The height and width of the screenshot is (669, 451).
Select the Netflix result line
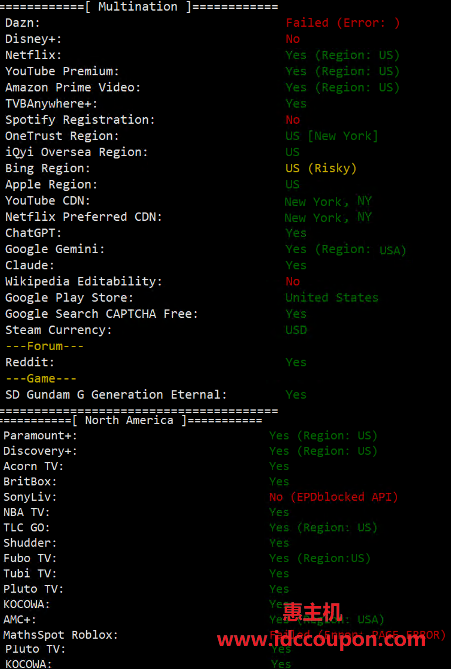(202, 55)
